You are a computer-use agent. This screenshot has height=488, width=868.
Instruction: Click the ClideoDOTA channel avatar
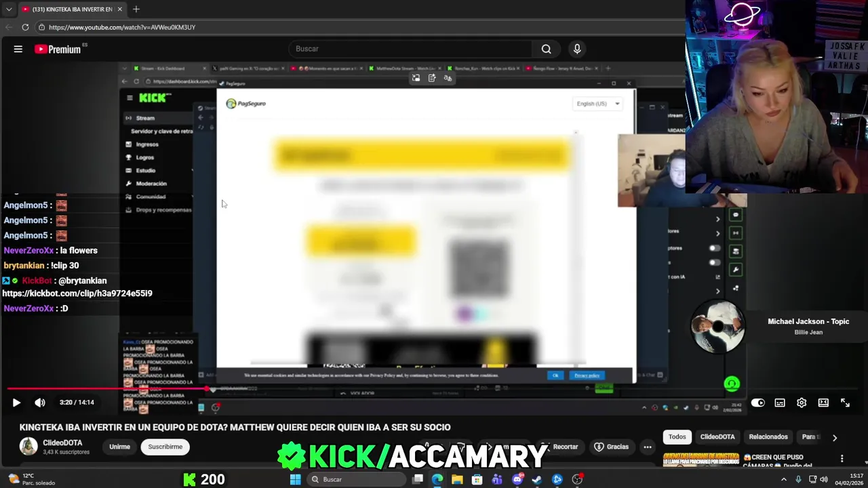point(28,446)
